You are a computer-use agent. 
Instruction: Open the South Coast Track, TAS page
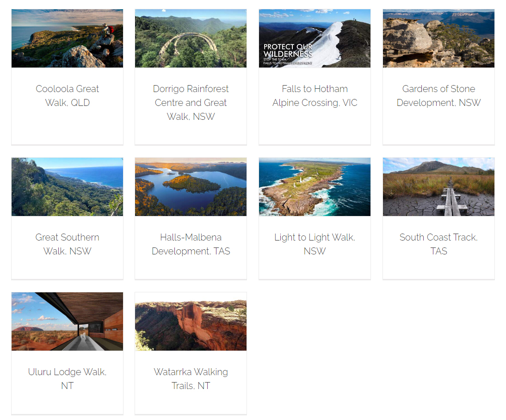(438, 244)
